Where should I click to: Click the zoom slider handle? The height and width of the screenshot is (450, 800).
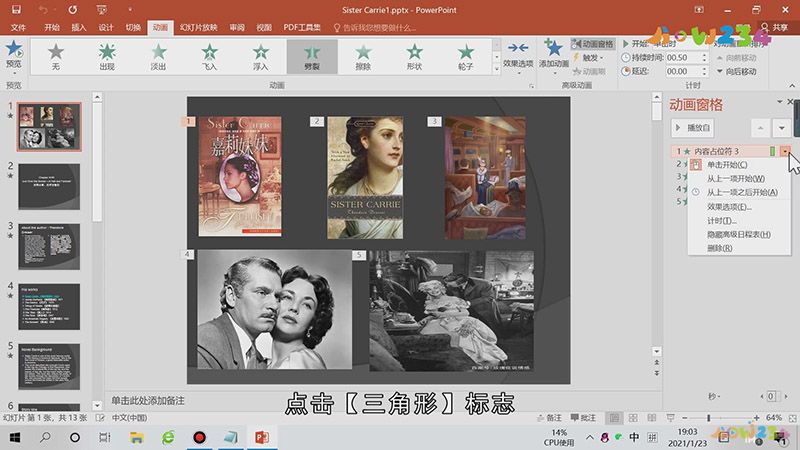tap(708, 418)
